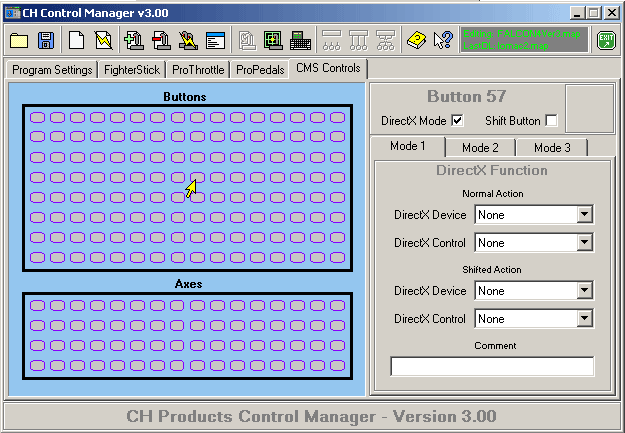Select the top-right axis in Axes grid

[x=338, y=305]
